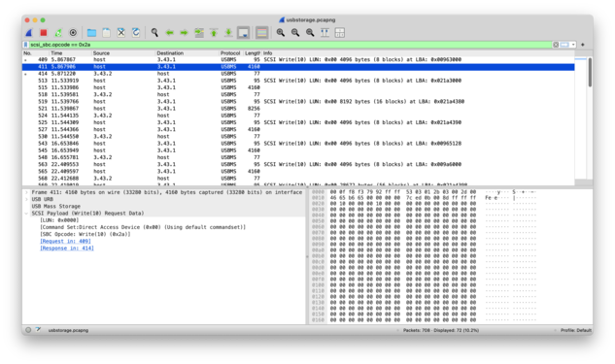Reset the pane layout
The image size is (615, 364).
click(x=340, y=33)
